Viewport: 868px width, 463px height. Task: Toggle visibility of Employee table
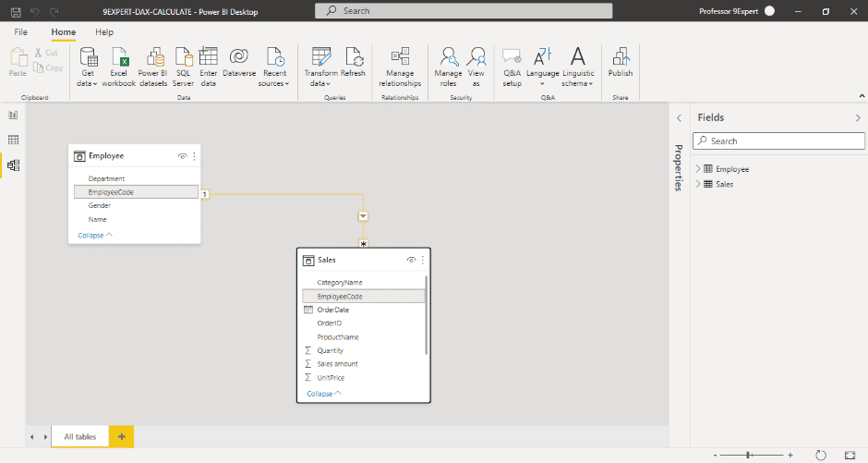click(183, 157)
